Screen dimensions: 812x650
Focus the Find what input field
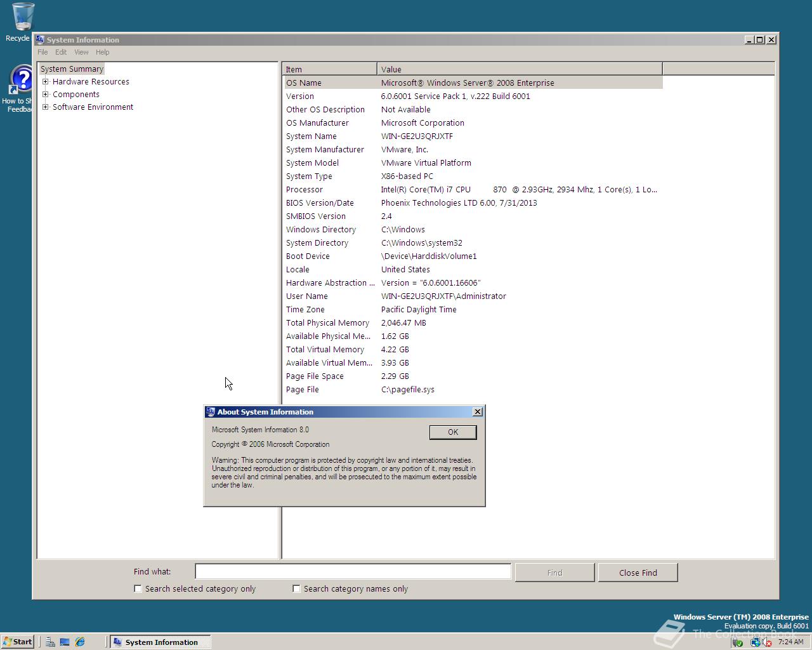click(353, 571)
